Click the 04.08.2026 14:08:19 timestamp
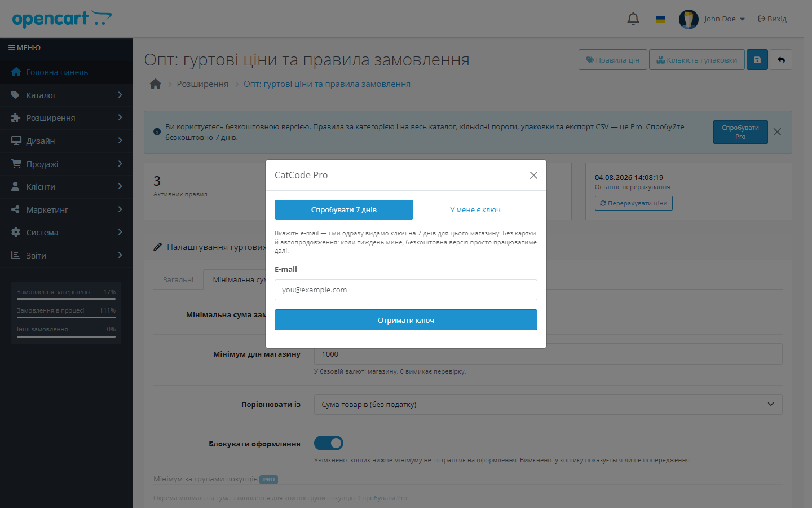Screen dimensions: 812x508 click(629, 178)
